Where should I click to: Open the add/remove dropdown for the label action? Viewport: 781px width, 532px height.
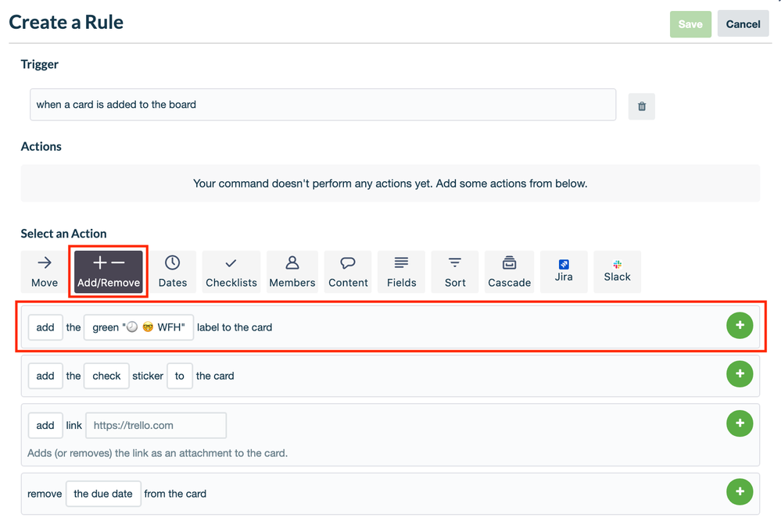[x=45, y=327]
